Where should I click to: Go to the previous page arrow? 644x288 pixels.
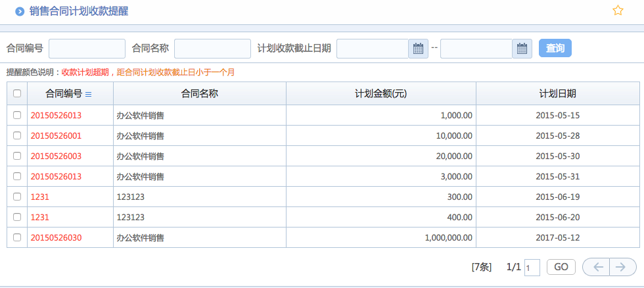pos(597,267)
